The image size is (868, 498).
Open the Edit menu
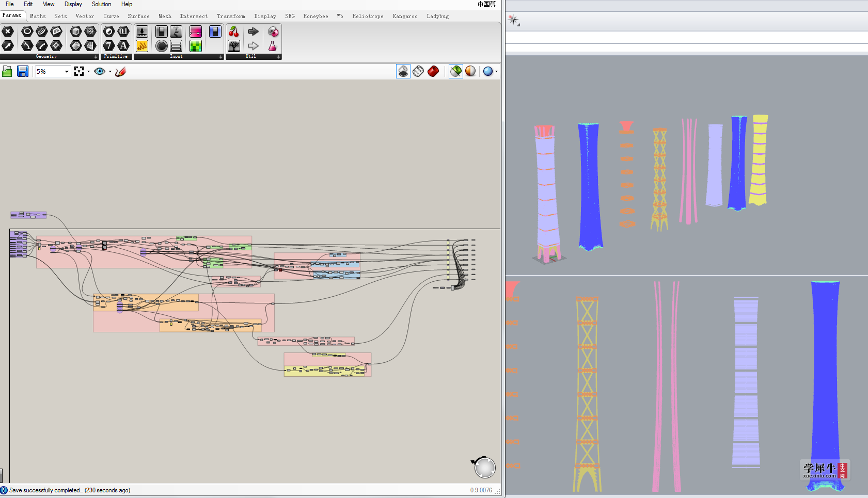pyautogui.click(x=28, y=4)
